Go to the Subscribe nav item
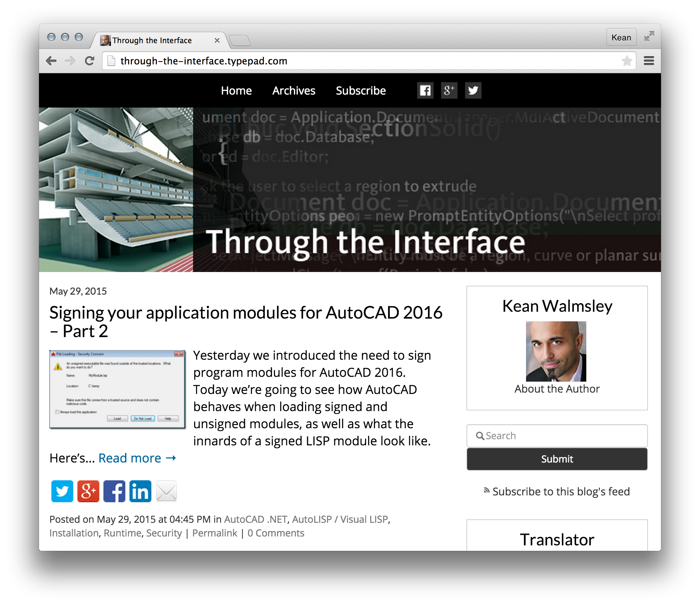The width and height of the screenshot is (700, 605). point(361,91)
